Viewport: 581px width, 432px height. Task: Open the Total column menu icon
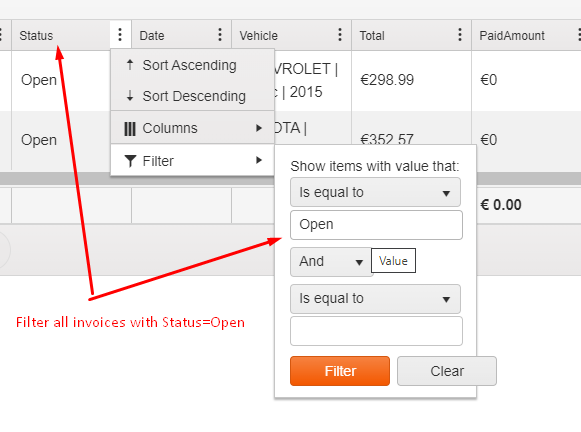(460, 35)
